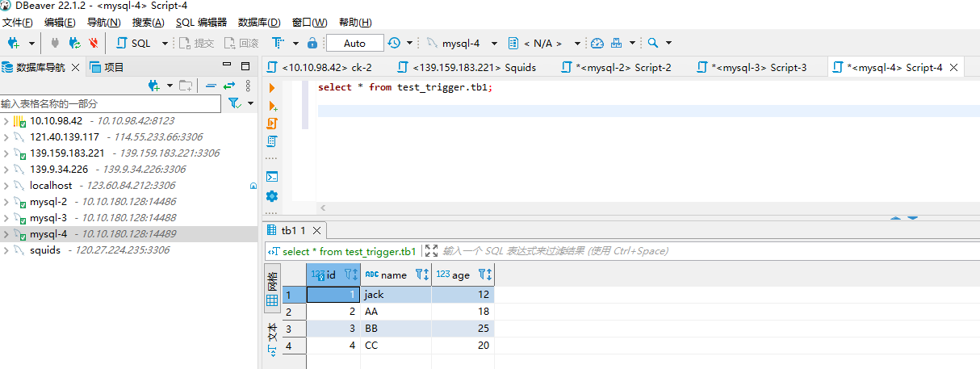Open the 编辑(E) menu

point(60,22)
